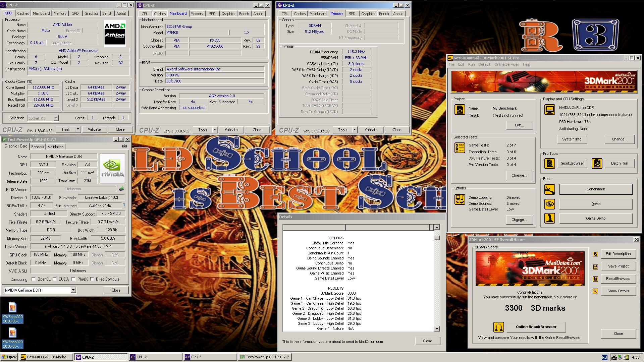Open Tools dropdown arrow in CPU tab window

click(78, 129)
